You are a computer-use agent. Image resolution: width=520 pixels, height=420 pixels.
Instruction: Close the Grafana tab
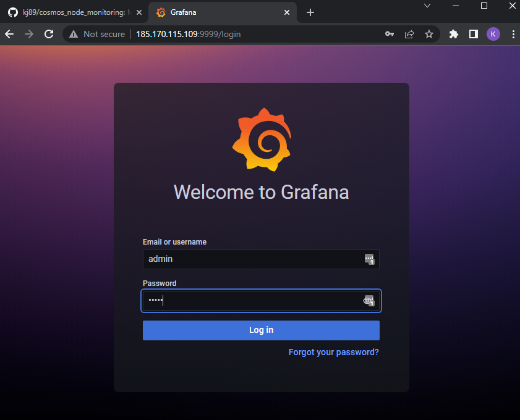(x=286, y=12)
